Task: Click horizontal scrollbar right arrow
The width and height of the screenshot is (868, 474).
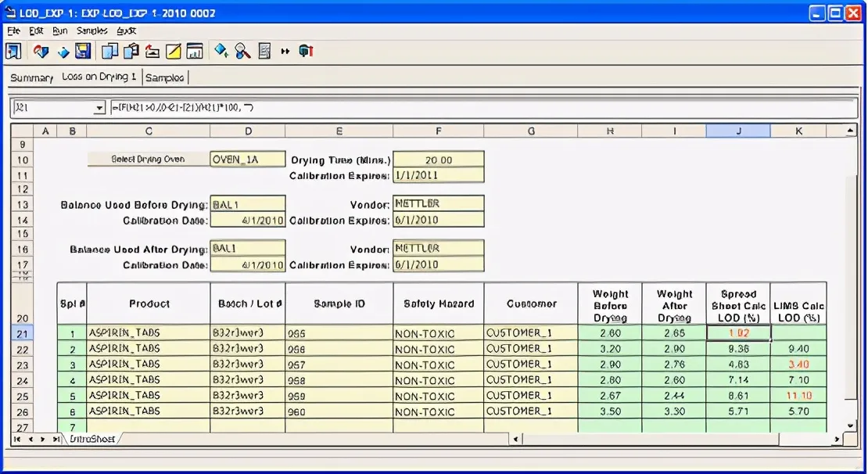Action: click(x=837, y=439)
